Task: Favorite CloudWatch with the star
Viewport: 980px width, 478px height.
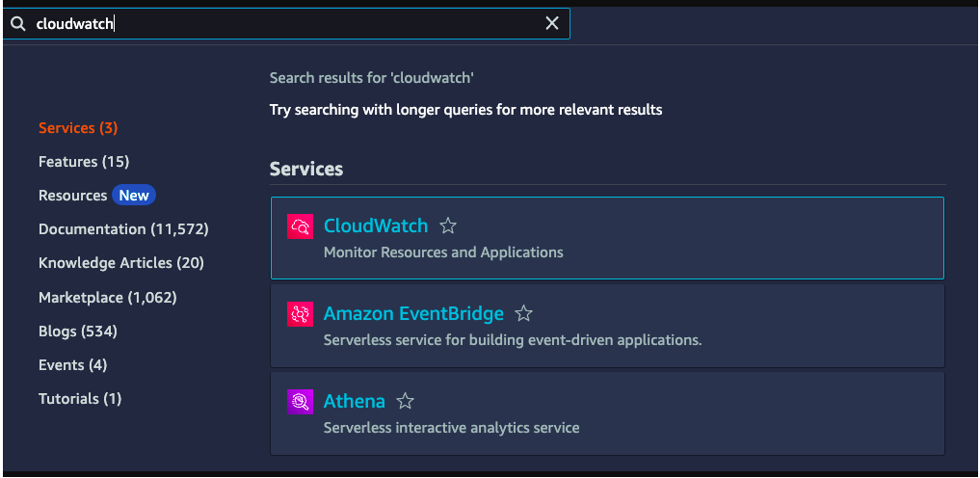Action: [448, 226]
